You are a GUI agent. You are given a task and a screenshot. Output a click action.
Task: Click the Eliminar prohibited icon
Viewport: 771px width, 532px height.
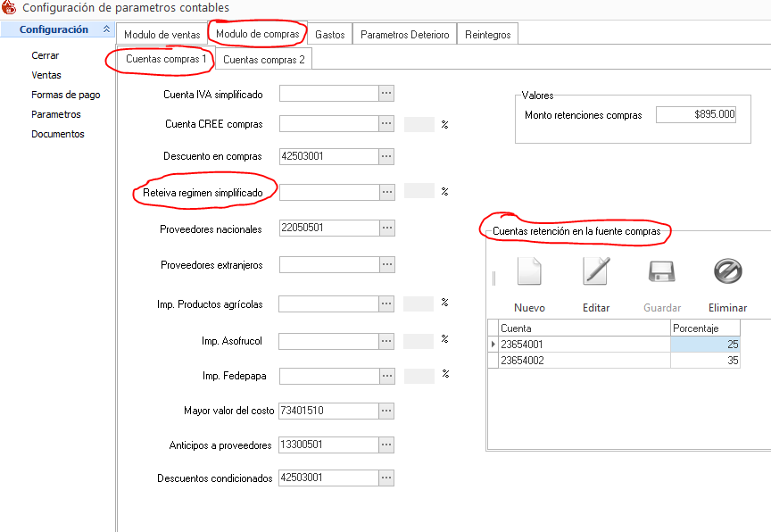(x=727, y=270)
